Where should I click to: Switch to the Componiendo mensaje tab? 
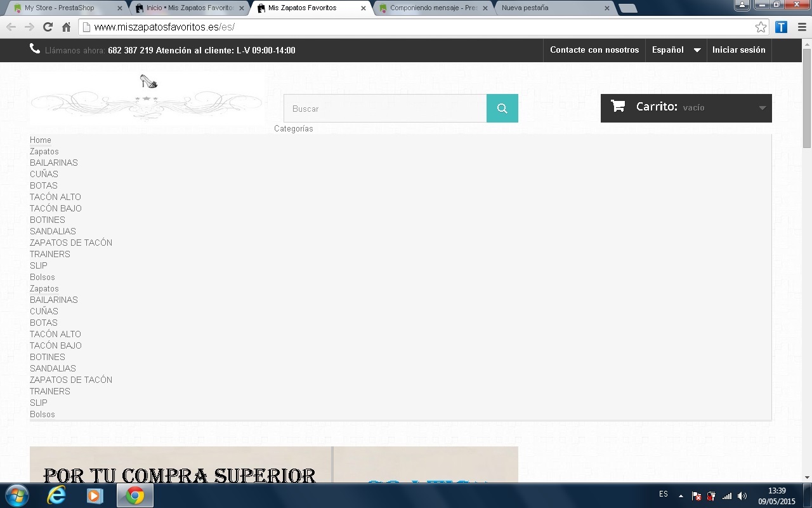coord(434,8)
